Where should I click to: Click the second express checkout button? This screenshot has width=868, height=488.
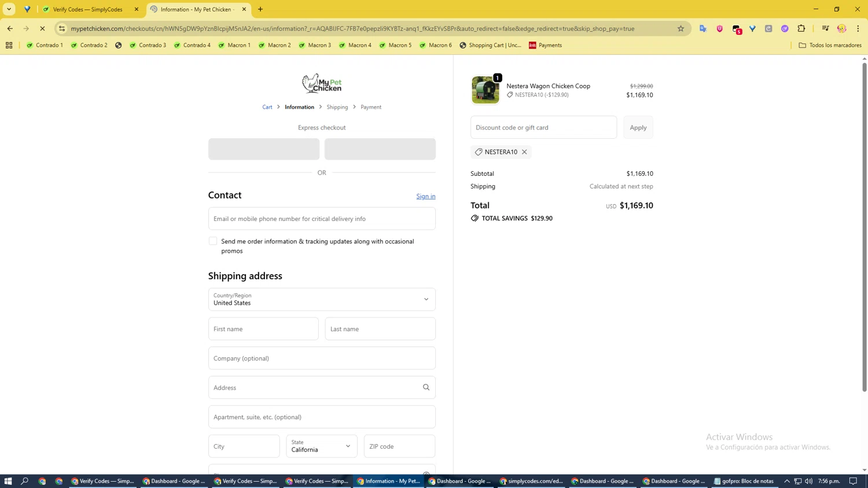pyautogui.click(x=380, y=149)
